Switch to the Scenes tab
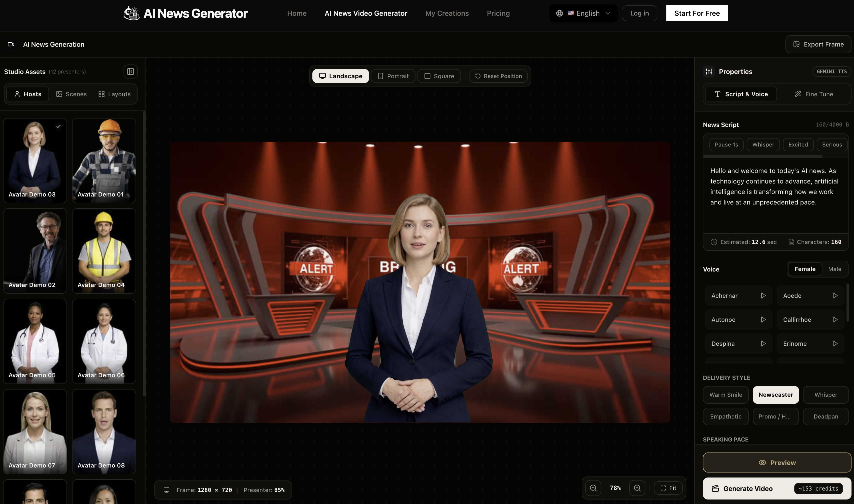This screenshot has height=504, width=854. (71, 94)
